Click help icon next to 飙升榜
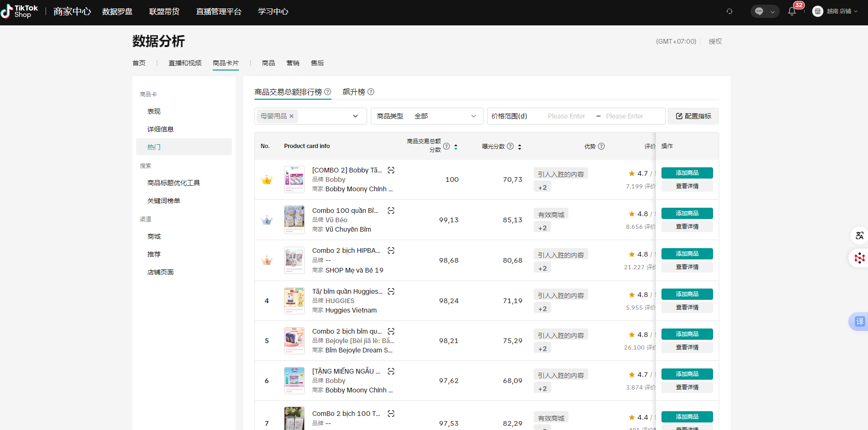This screenshot has height=430, width=868. pos(371,92)
